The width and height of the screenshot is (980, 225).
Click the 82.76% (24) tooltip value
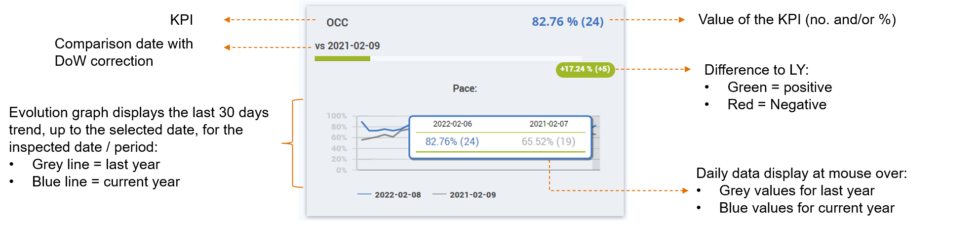point(452,142)
